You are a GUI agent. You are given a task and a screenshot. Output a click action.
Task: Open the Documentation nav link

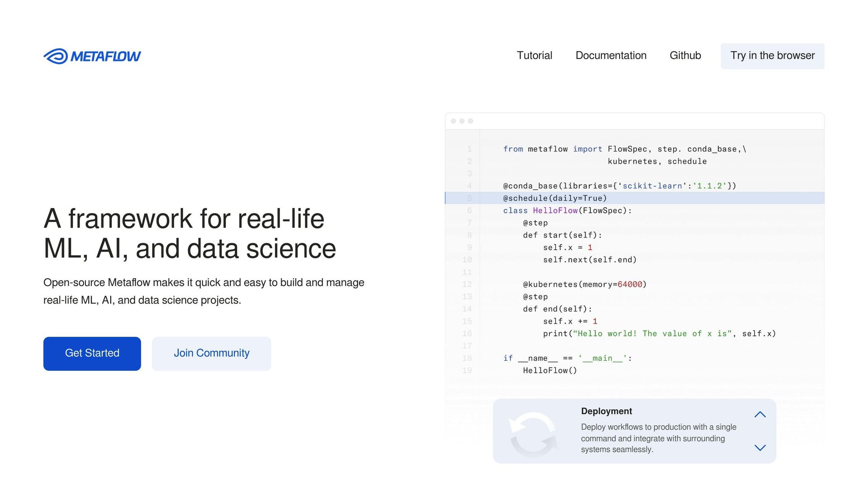coord(611,55)
